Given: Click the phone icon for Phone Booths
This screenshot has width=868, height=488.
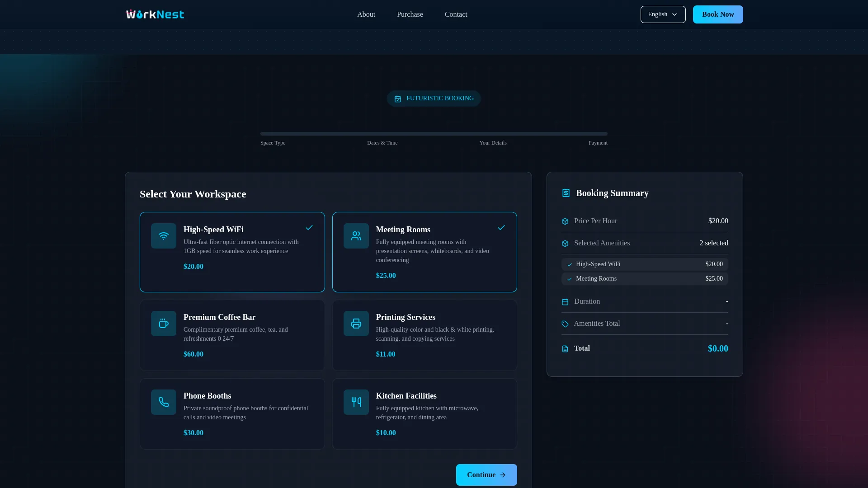Looking at the screenshot, I should pyautogui.click(x=164, y=402).
